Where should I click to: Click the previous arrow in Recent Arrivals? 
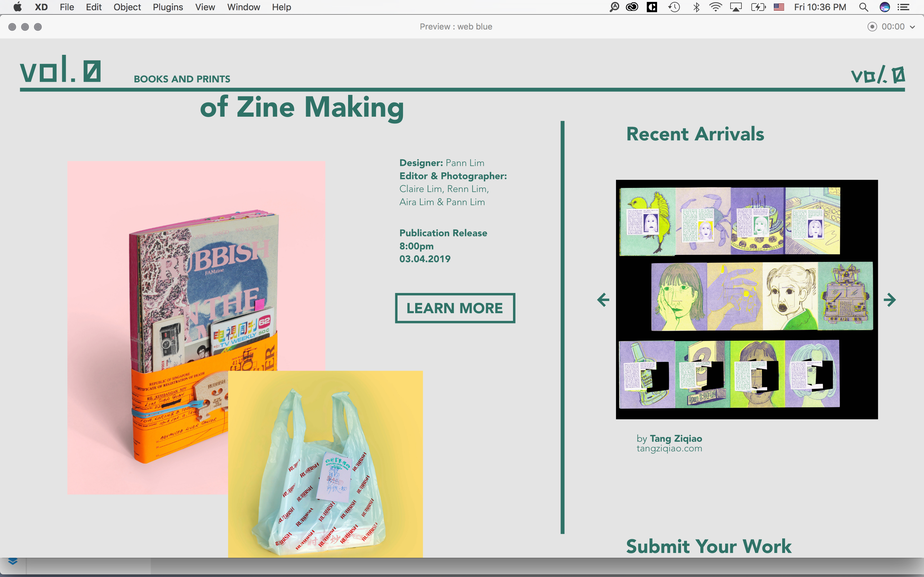(x=603, y=300)
